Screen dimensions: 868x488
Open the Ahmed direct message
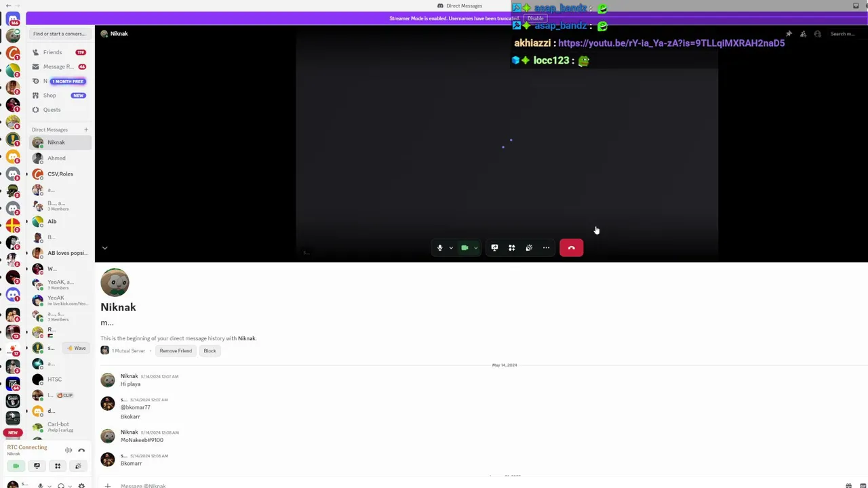pyautogui.click(x=60, y=158)
